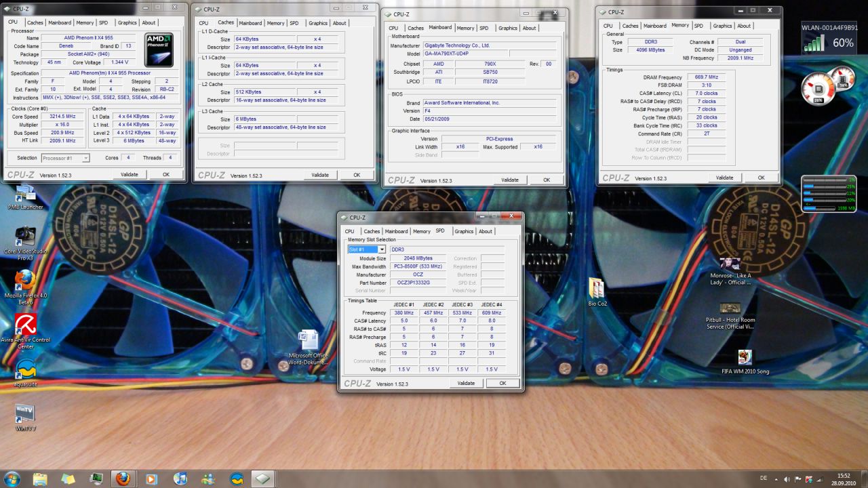The image size is (868, 488).
Task: Switch to Graphics tab in the Caches-tab window
Action: (318, 23)
